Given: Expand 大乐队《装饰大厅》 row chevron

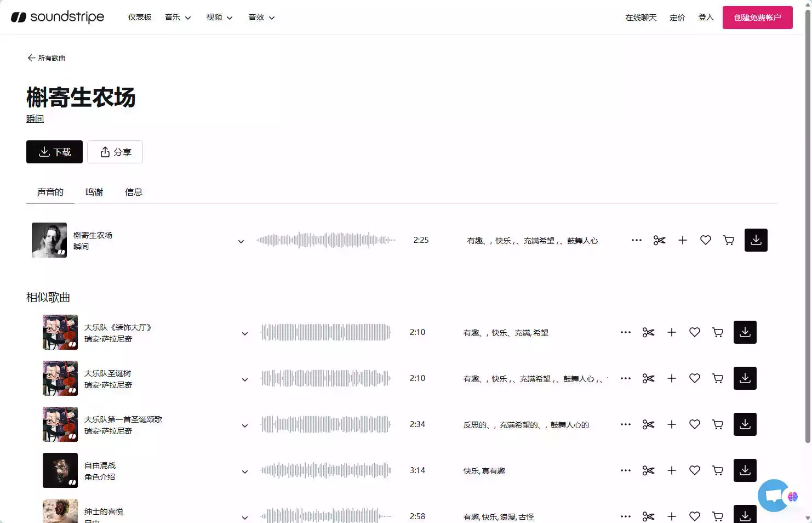Looking at the screenshot, I should point(245,333).
